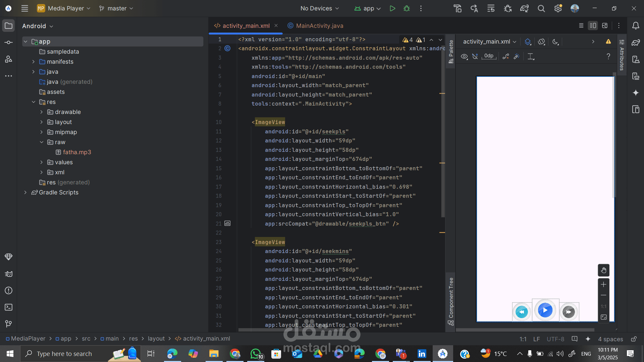Open Logcat from the left sidebar

click(x=9, y=274)
